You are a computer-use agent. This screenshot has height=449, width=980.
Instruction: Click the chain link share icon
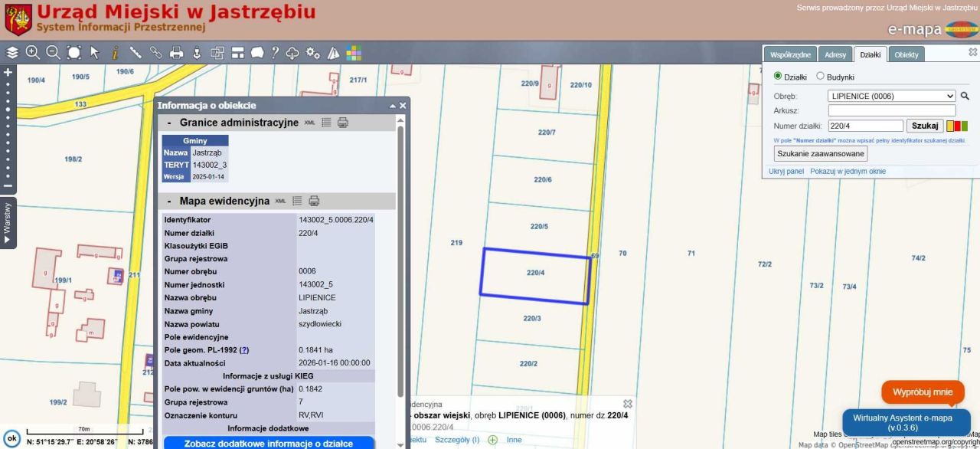click(156, 53)
